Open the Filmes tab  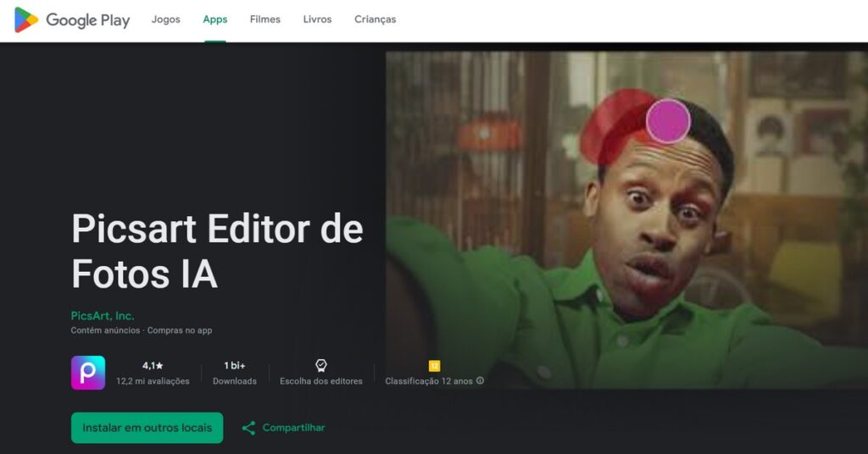(264, 19)
